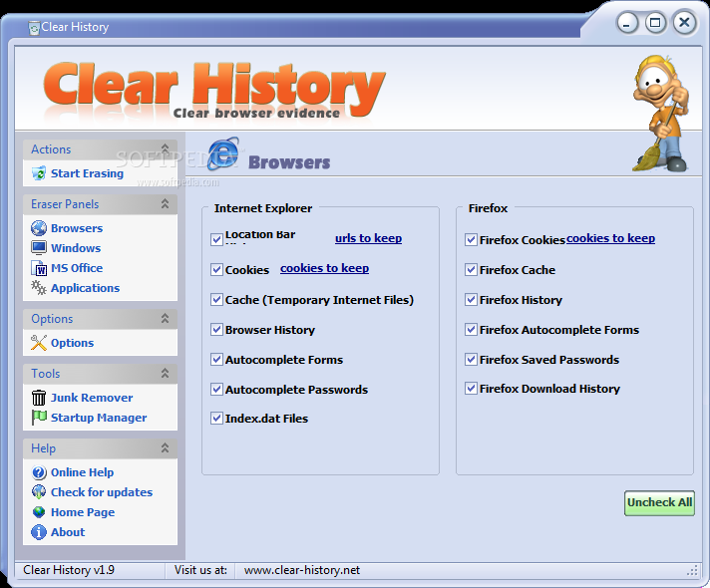The height and width of the screenshot is (588, 710).
Task: Collapse the Actions panel
Action: (165, 148)
